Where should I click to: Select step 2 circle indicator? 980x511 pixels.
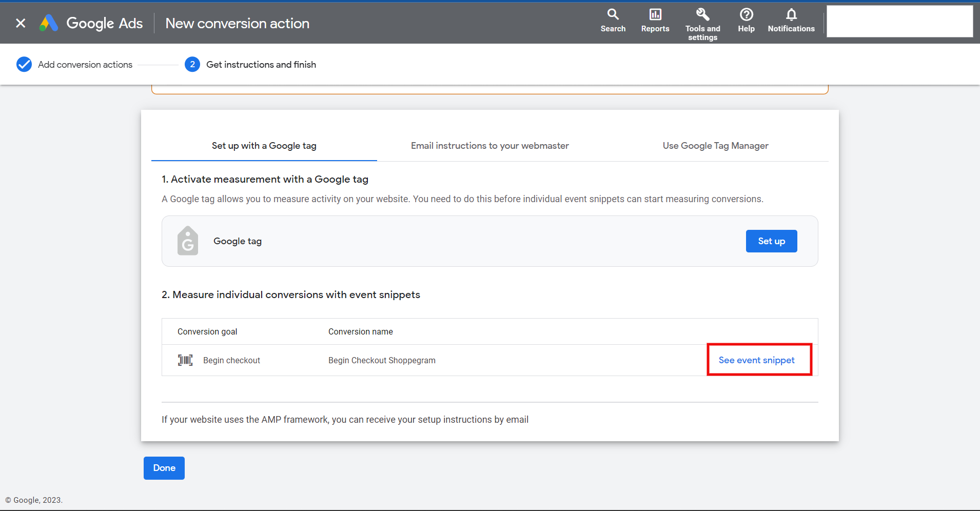[192, 64]
